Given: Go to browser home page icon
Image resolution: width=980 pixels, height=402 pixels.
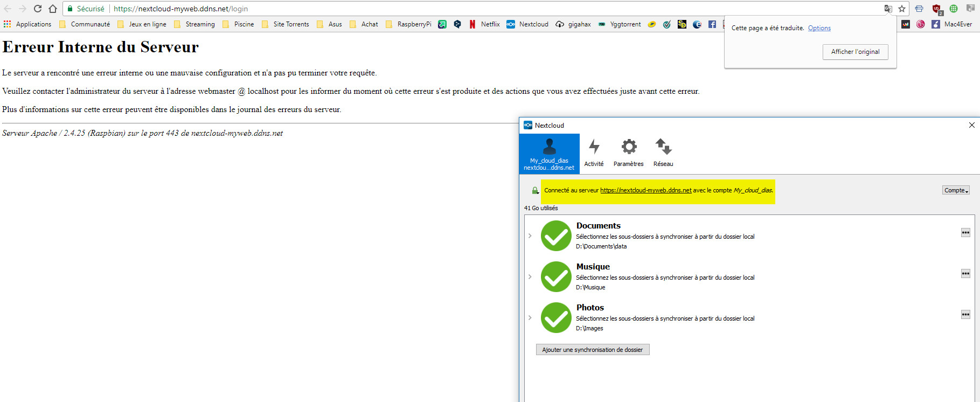Looking at the screenshot, I should (x=53, y=9).
